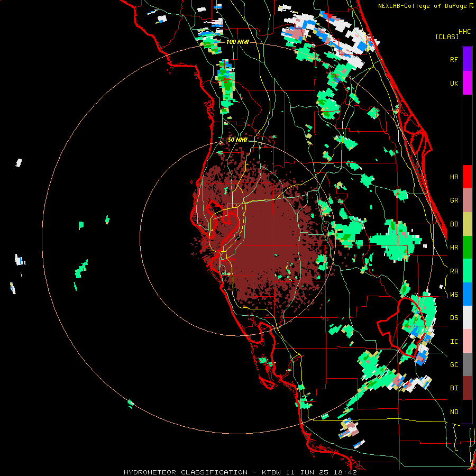
Task: Select the BI biological legend swatch
Action: point(467,388)
